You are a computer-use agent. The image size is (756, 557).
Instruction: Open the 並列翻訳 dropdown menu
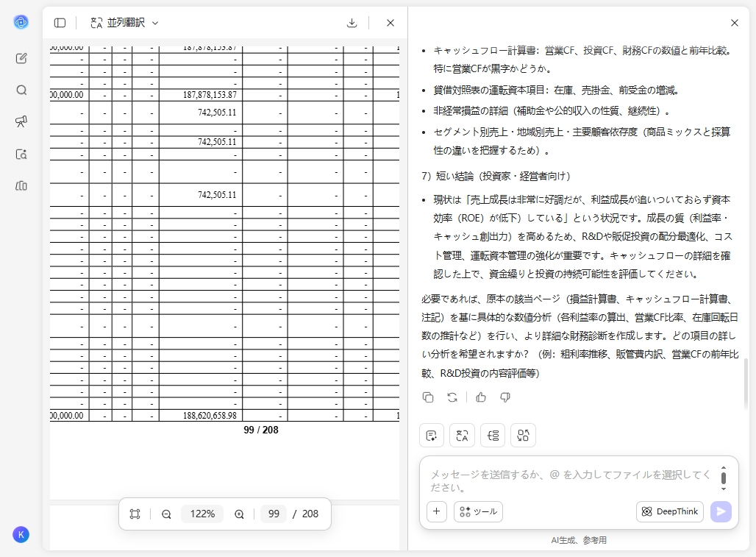tap(124, 22)
